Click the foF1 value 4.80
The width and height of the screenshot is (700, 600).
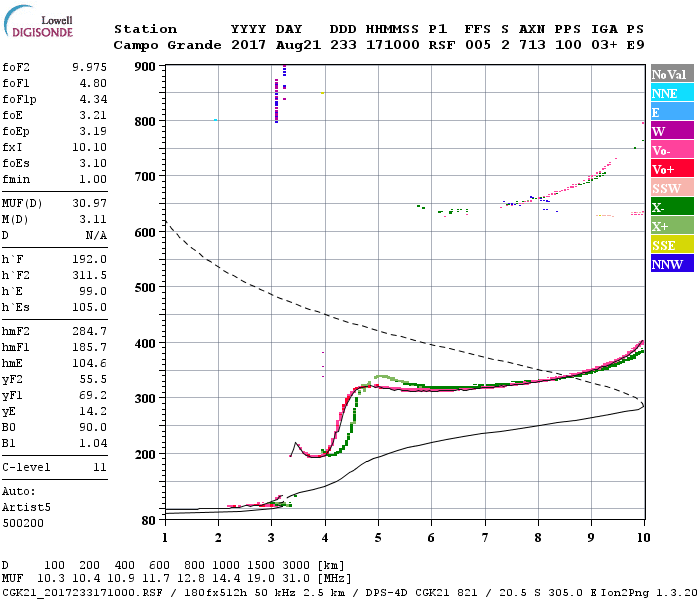click(x=93, y=83)
